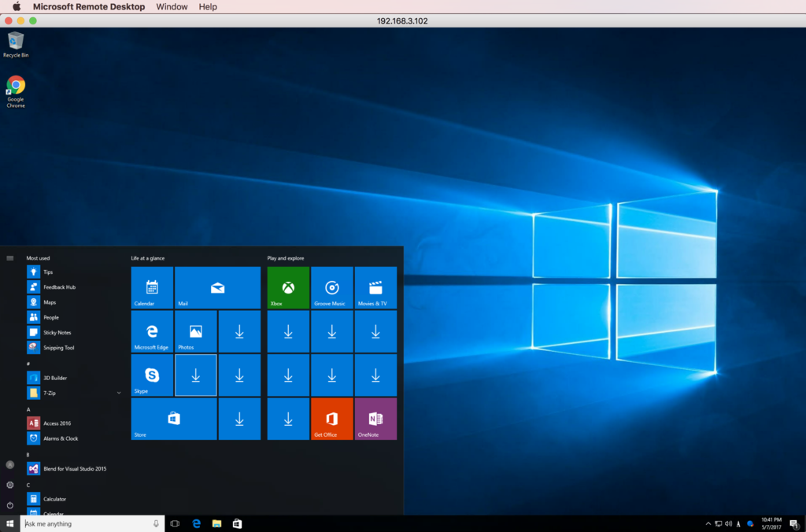Image resolution: width=806 pixels, height=532 pixels.
Task: Jump to the letter A header
Action: [28, 409]
